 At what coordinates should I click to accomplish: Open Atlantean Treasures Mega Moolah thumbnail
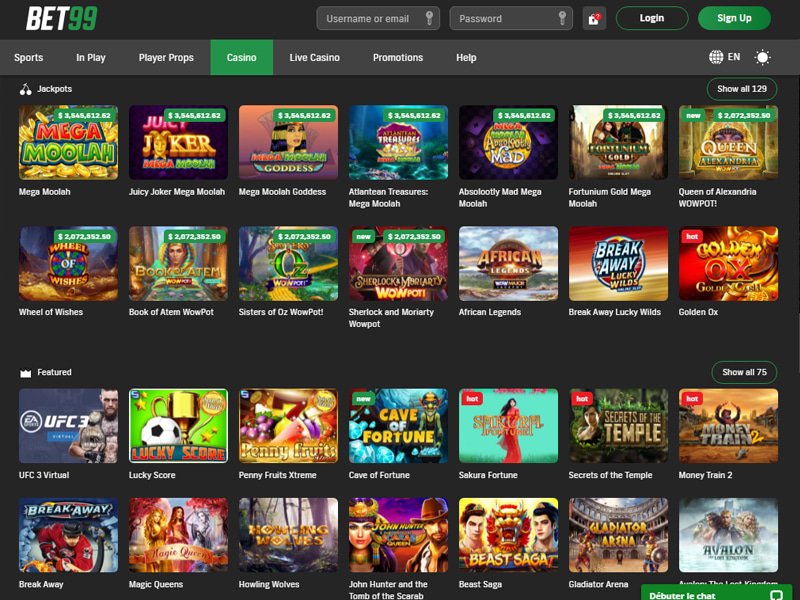click(x=398, y=142)
